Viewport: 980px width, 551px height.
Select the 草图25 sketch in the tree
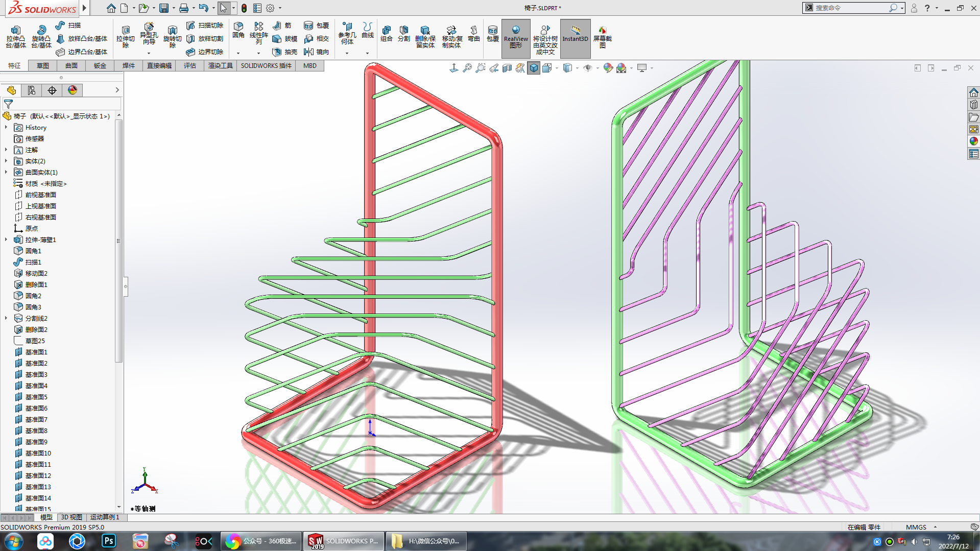(x=35, y=341)
